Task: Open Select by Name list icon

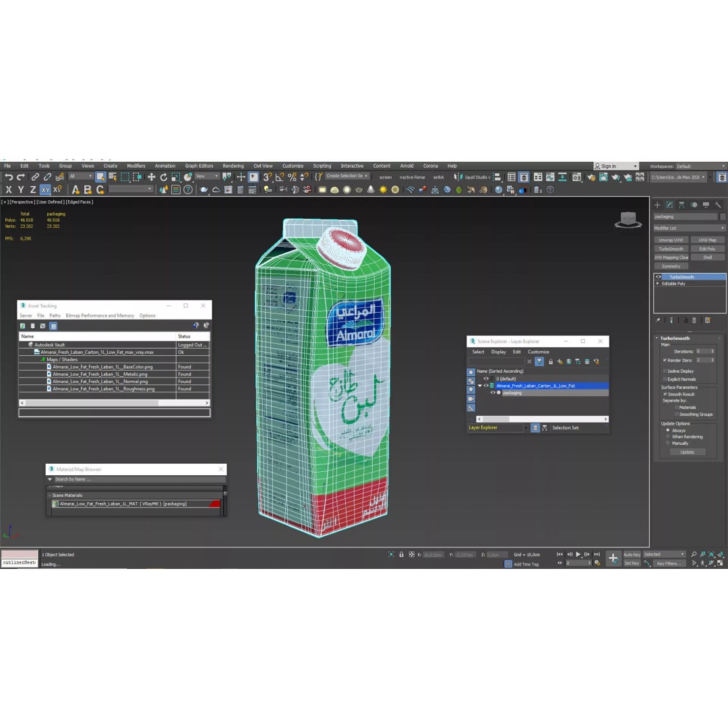Action: (113, 177)
